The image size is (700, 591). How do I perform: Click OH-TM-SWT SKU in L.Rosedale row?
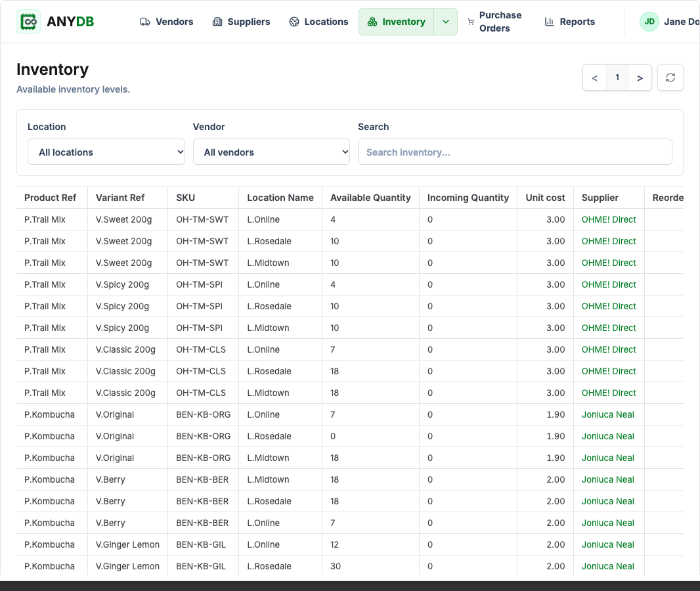click(202, 241)
